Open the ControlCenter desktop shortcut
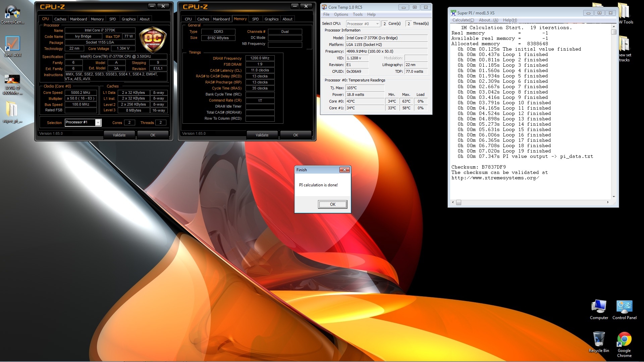Screen dimensions: 644x362 point(12,14)
